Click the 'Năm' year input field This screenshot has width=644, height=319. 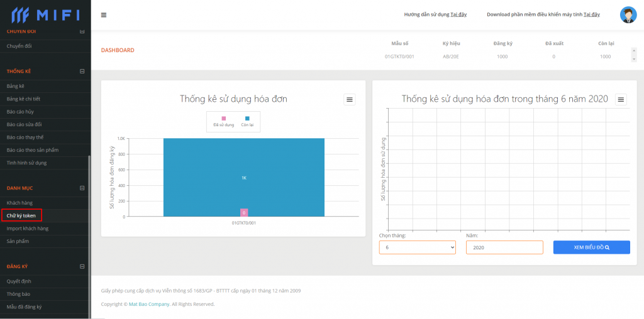tap(504, 247)
